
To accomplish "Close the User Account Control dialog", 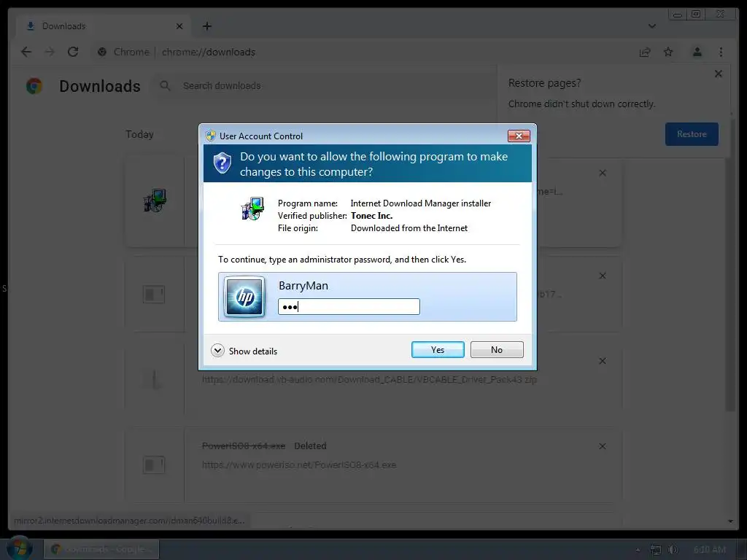I will click(519, 136).
